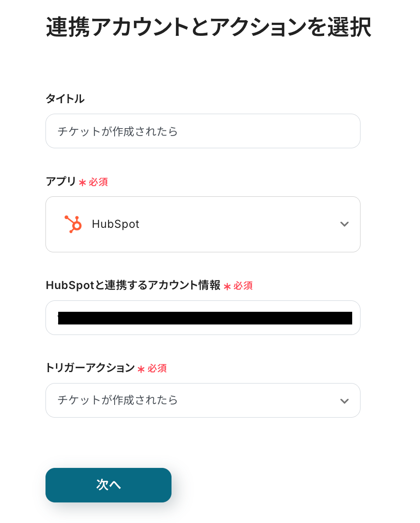This screenshot has height=523, width=420.
Task: Click the 必須 marker beside トリガーアクション
Action: click(157, 369)
